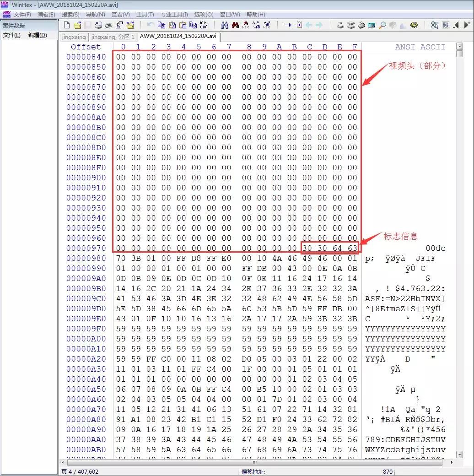Click the vertical scrollbar thumb
This screenshot has width=474, height=476.
460,54
